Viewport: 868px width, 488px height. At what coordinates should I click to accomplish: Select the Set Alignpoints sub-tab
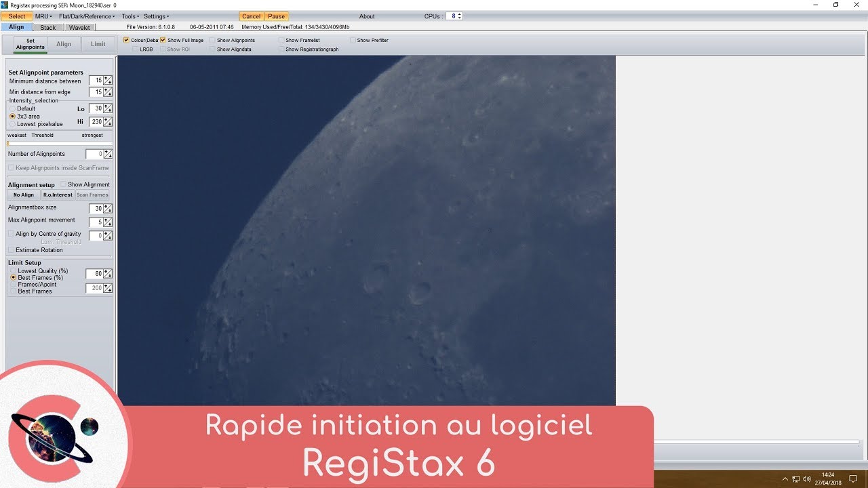31,44
